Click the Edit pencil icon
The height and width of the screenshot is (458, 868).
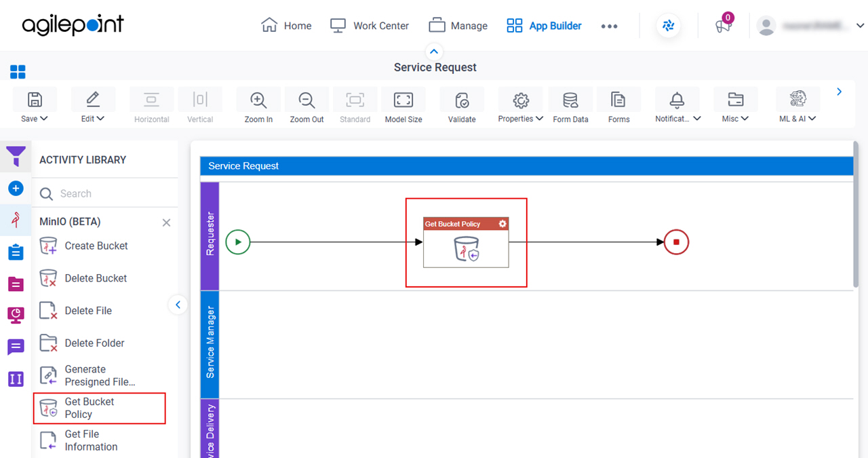93,100
